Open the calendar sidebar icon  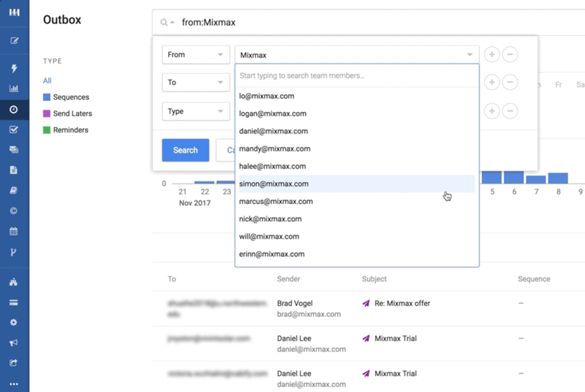coord(14,231)
